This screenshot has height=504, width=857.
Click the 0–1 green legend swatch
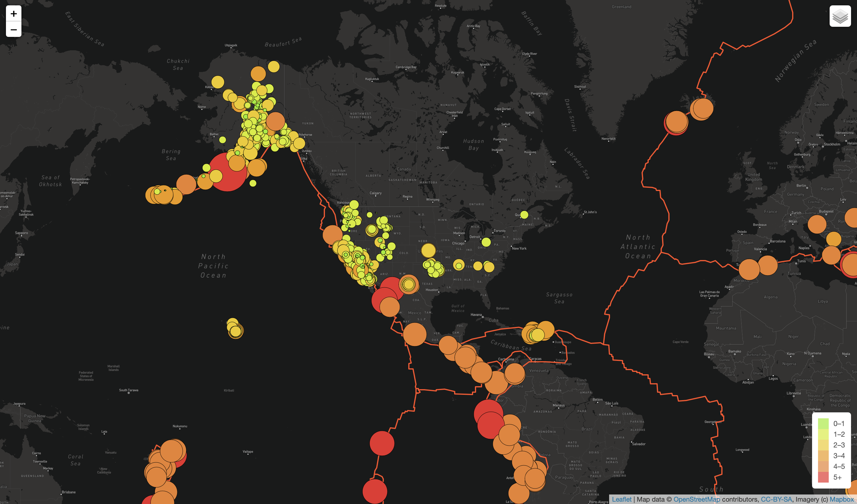tap(823, 423)
